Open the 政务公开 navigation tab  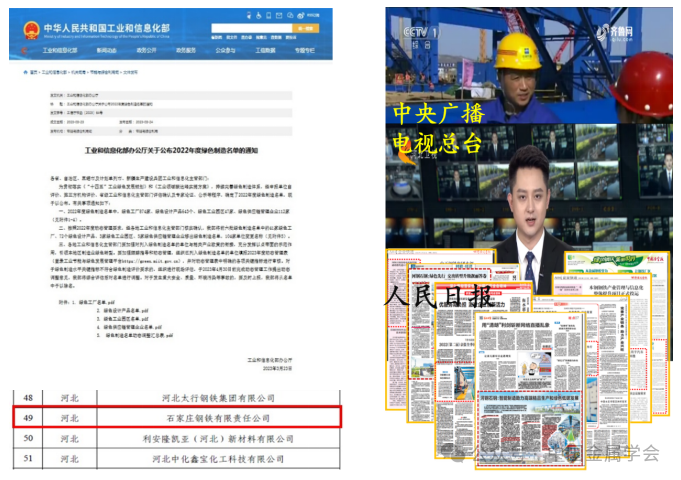146,50
